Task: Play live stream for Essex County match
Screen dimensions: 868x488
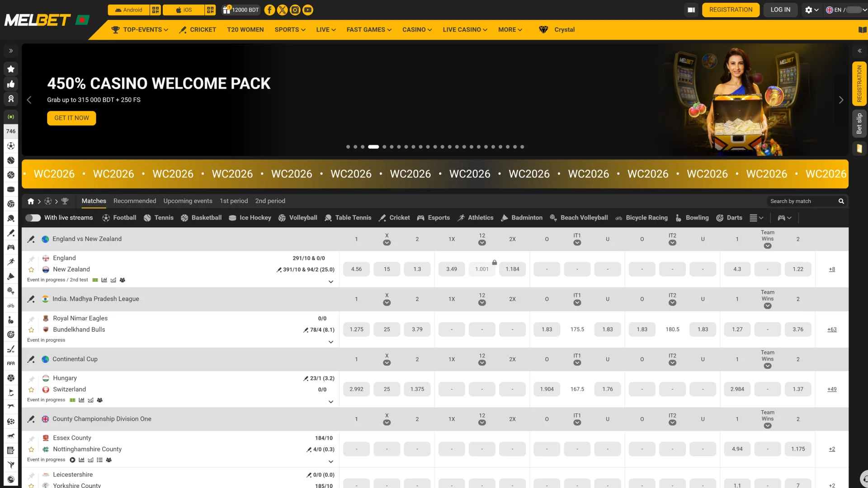Action: pos(72,460)
